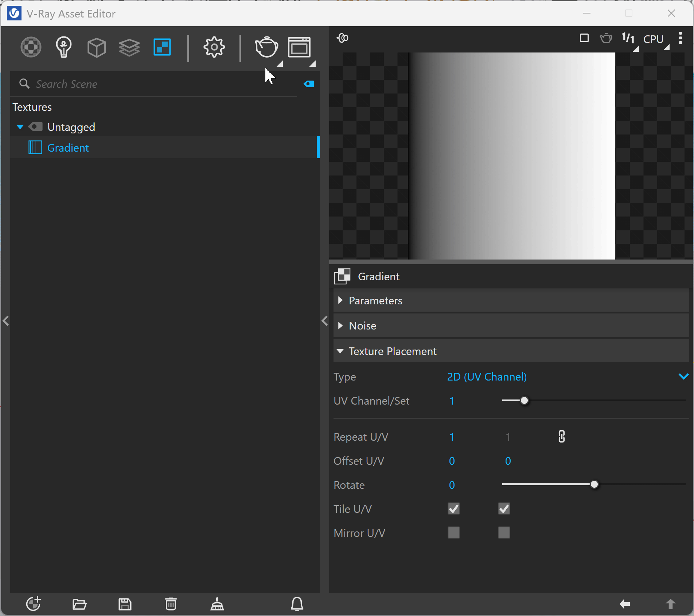Toggle the second Tile U/V checkbox
This screenshot has width=694, height=616.
coord(504,509)
